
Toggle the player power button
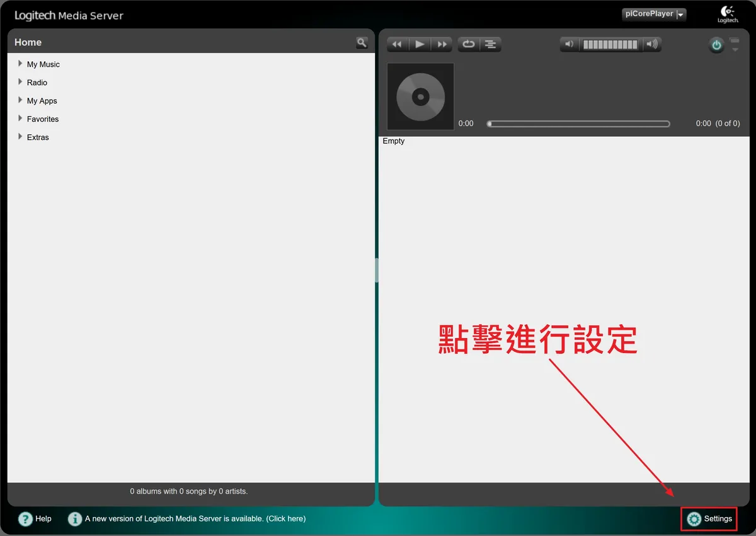point(716,45)
